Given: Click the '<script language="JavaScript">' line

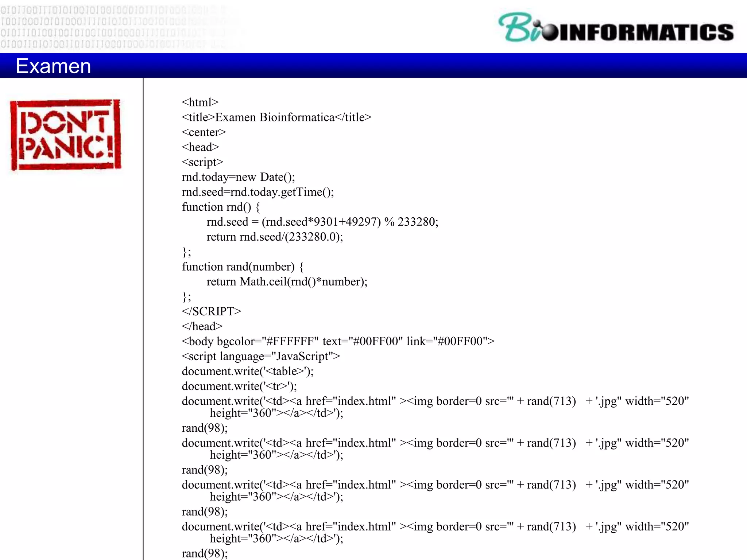Looking at the screenshot, I should 261,357.
